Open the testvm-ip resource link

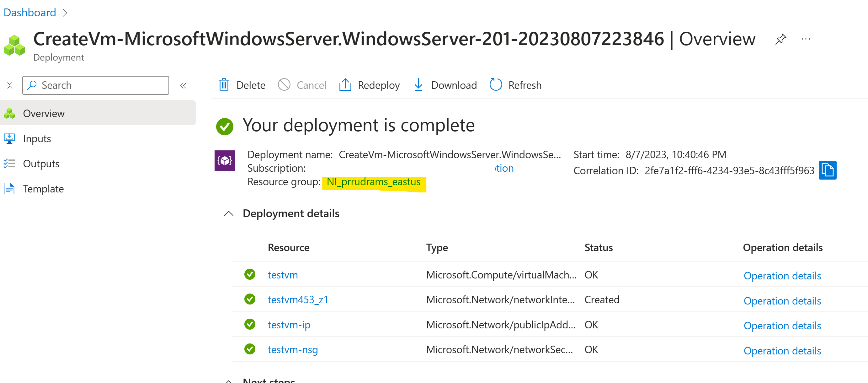pos(289,325)
